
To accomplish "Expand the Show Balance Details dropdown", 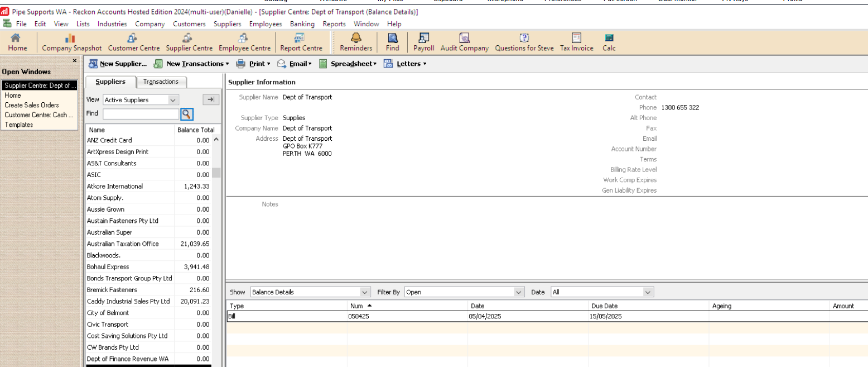I will pyautogui.click(x=365, y=292).
